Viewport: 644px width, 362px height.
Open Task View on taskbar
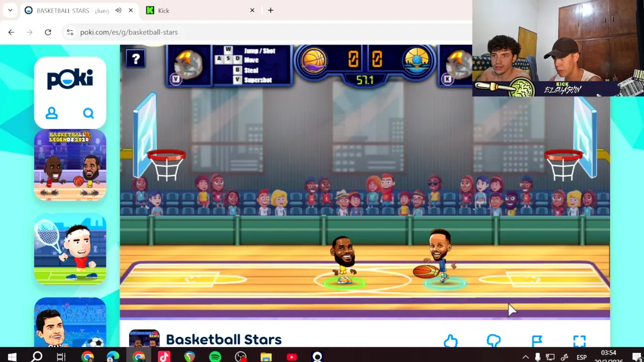[x=61, y=357]
